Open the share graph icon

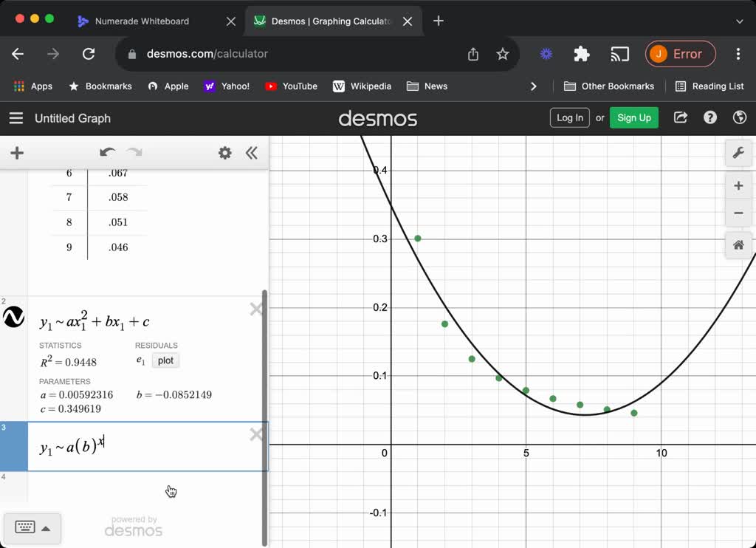point(680,117)
